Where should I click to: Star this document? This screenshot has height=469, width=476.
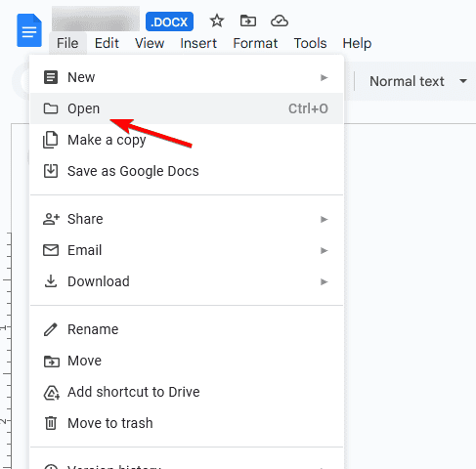click(217, 21)
